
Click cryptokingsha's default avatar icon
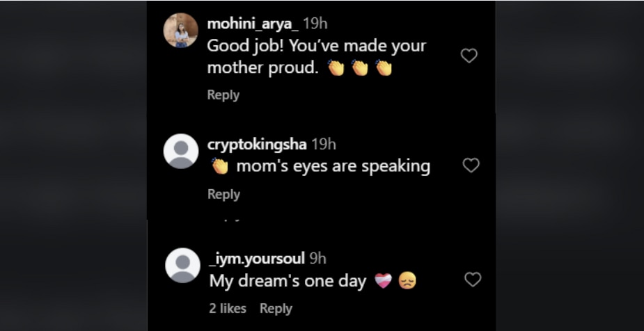[x=181, y=151]
